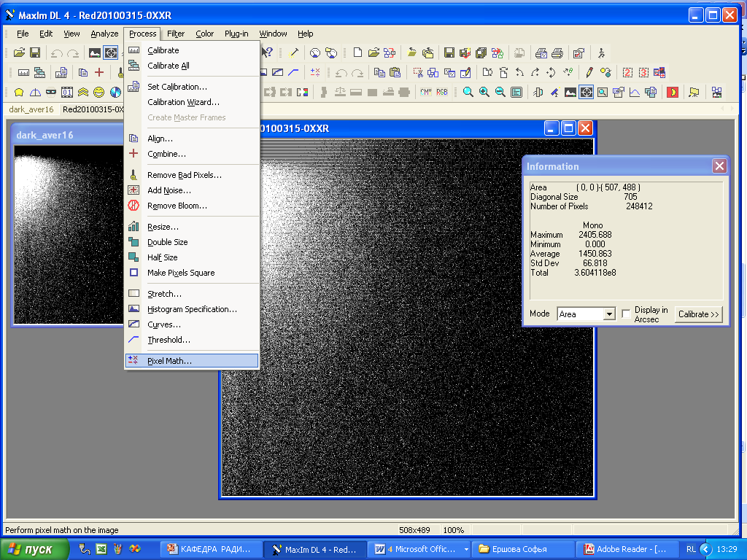Click the RGB color toolbar icon
The height and width of the screenshot is (560, 747).
(442, 92)
